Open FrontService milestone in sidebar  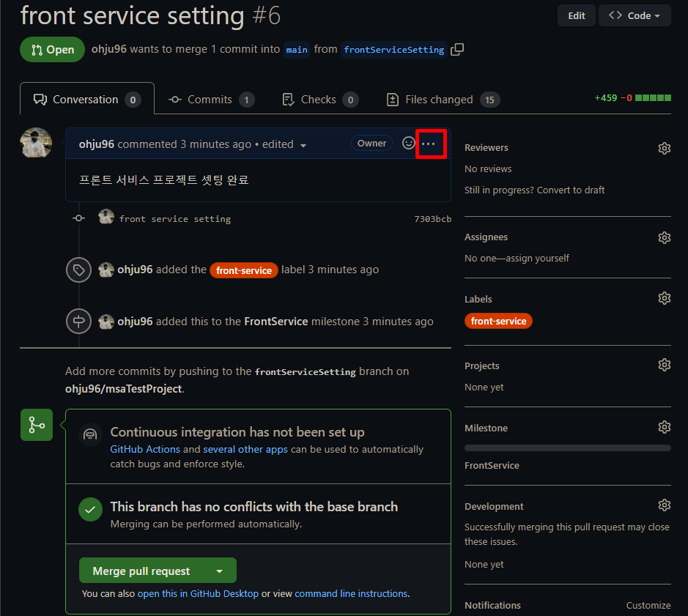492,466
